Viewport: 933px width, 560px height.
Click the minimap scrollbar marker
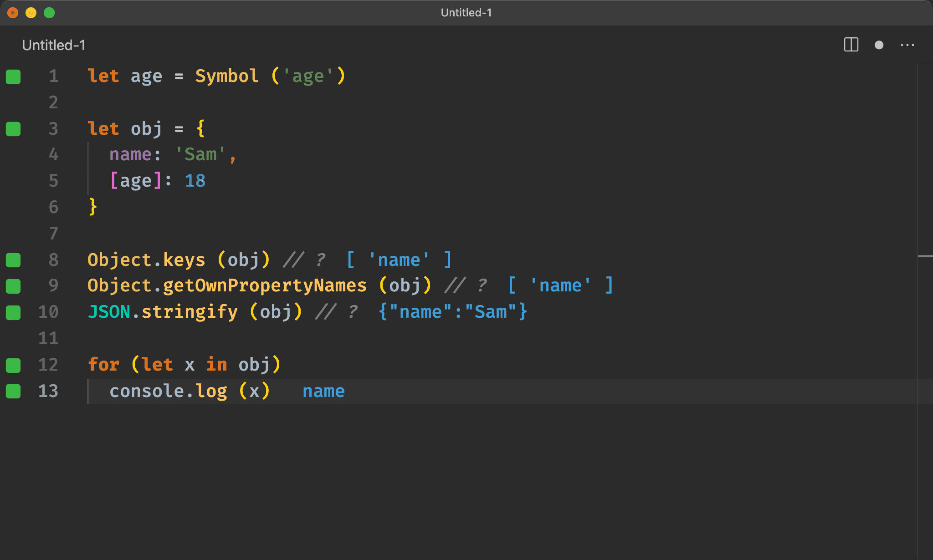coord(925,256)
